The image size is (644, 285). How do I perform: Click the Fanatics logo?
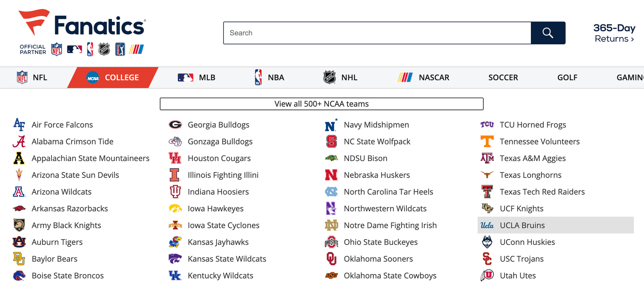click(x=82, y=23)
